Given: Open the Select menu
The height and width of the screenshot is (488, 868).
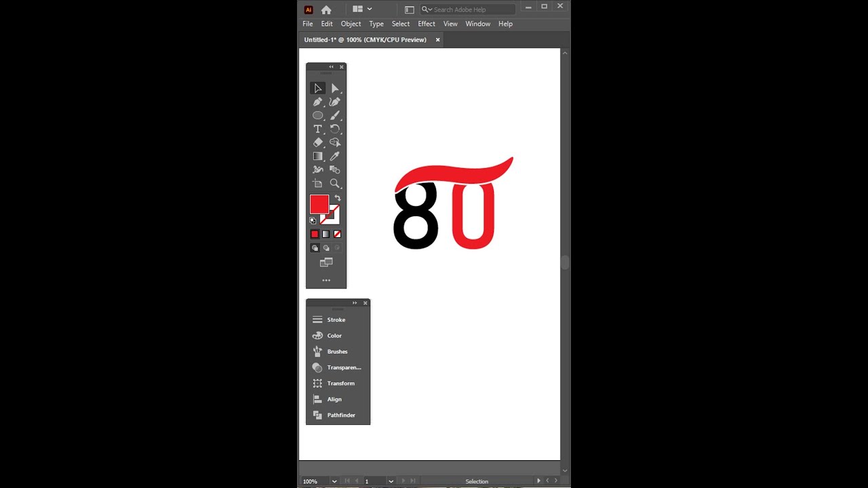Looking at the screenshot, I should 401,24.
